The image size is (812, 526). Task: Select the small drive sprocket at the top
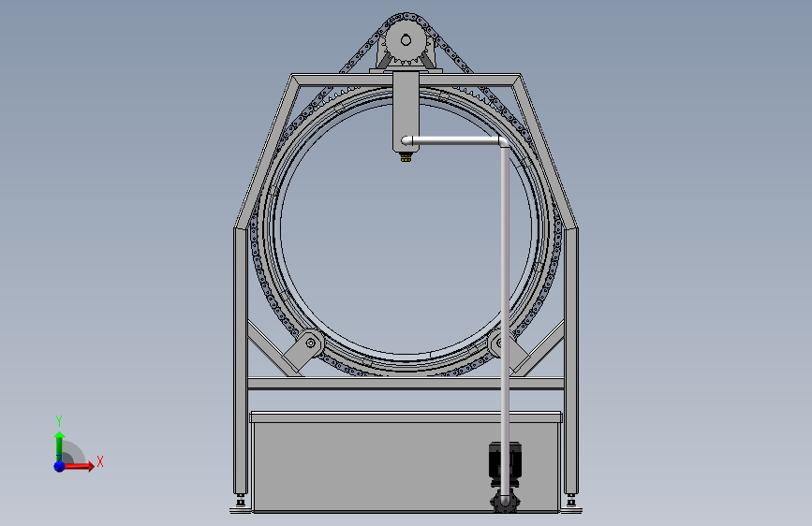(406, 40)
